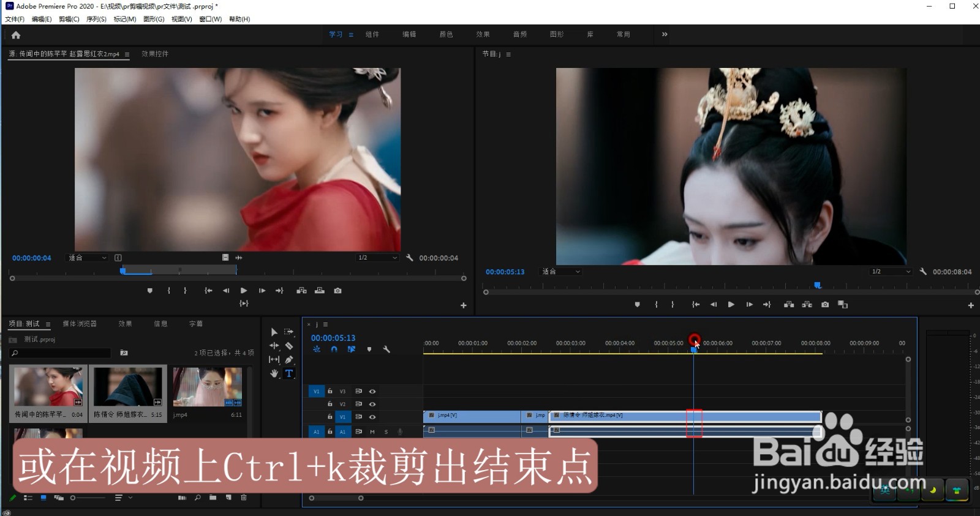Mute audio track A1
Image resolution: width=980 pixels, height=516 pixels.
372,432
